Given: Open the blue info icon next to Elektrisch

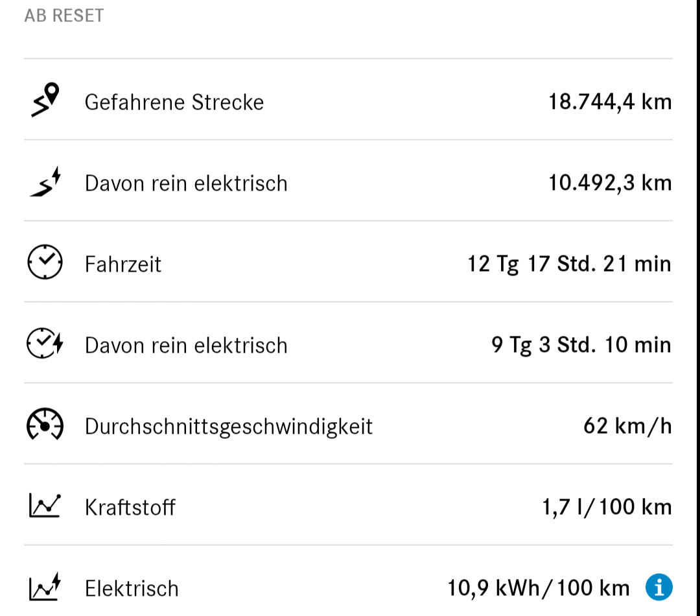Looking at the screenshot, I should 659,587.
